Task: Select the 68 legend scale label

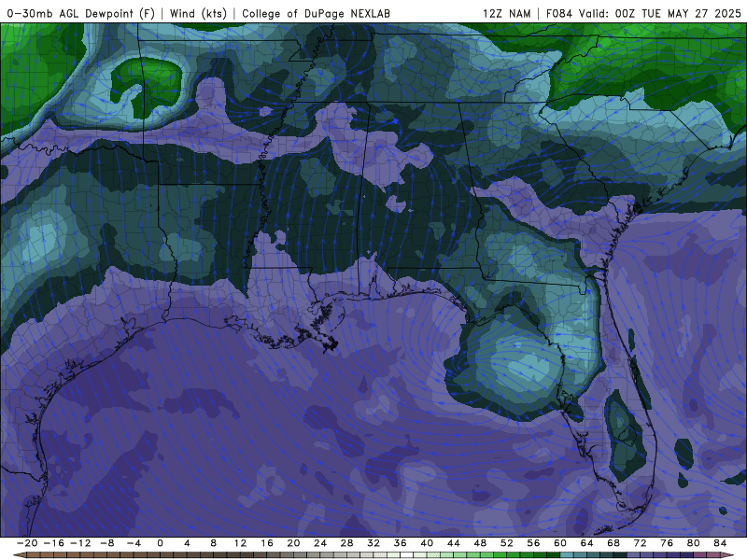Action: 613,543
